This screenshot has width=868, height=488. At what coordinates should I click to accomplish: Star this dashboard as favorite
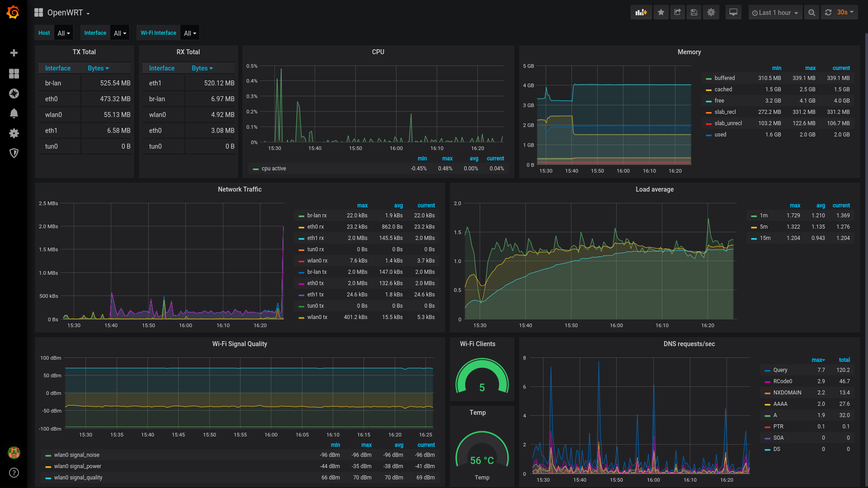661,13
